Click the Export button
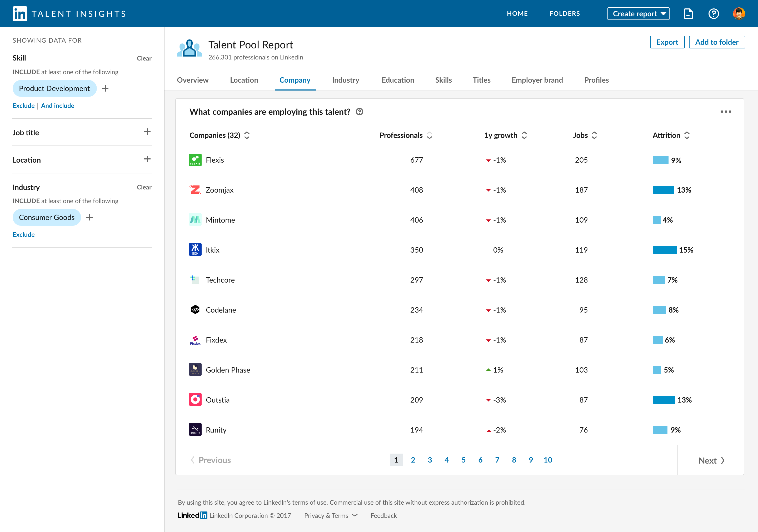This screenshot has height=532, width=758. point(667,42)
